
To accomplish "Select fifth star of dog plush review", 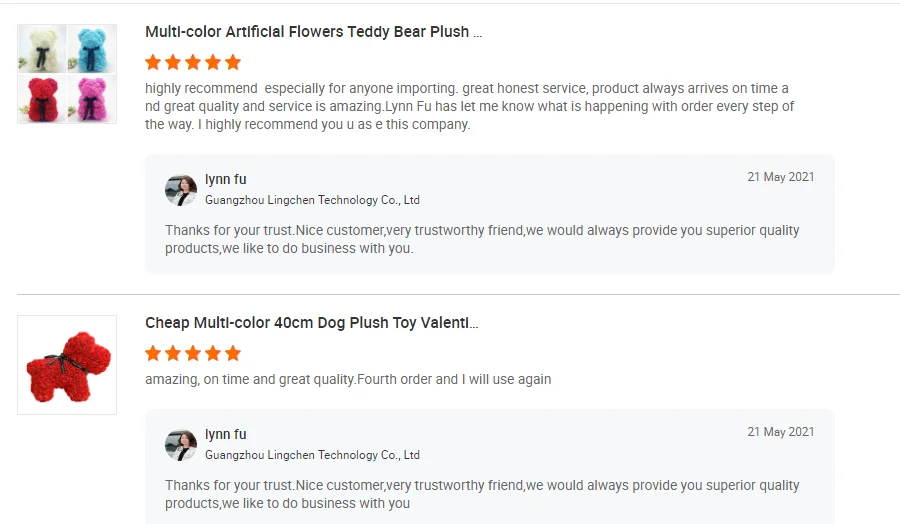I will 233,353.
